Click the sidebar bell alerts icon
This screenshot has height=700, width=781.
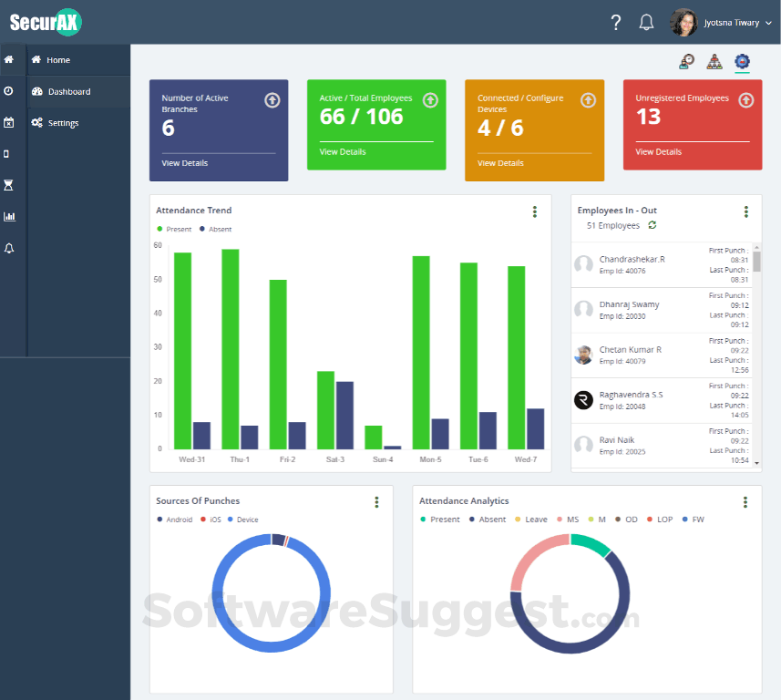click(x=9, y=248)
